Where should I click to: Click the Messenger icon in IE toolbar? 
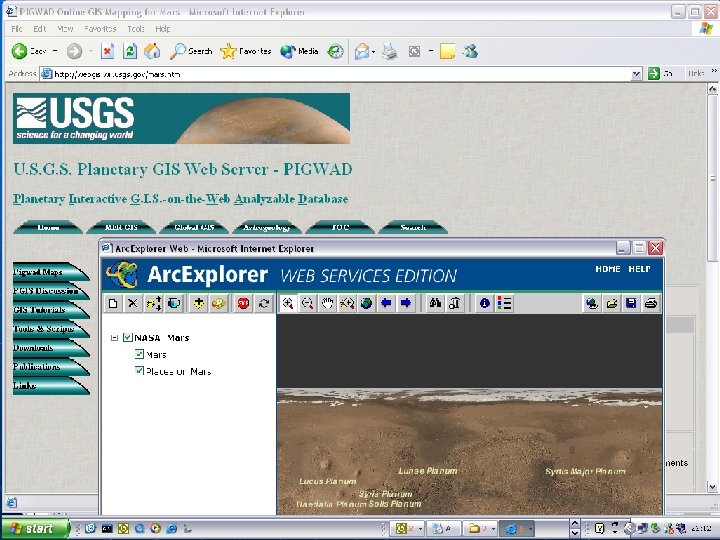470,51
